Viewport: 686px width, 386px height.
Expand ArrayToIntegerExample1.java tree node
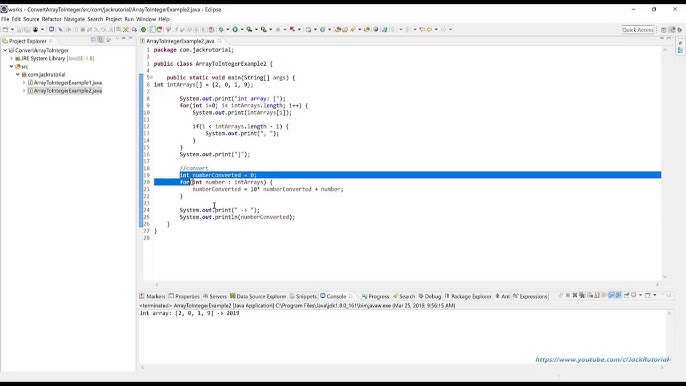[x=24, y=82]
